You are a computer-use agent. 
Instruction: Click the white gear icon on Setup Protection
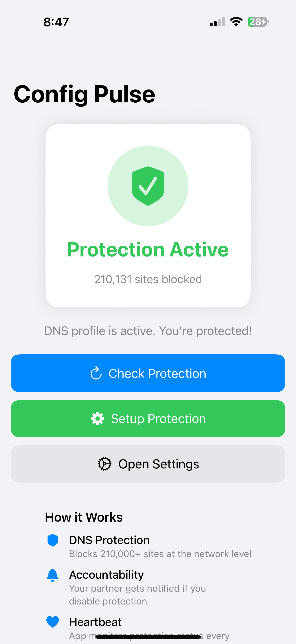98,419
